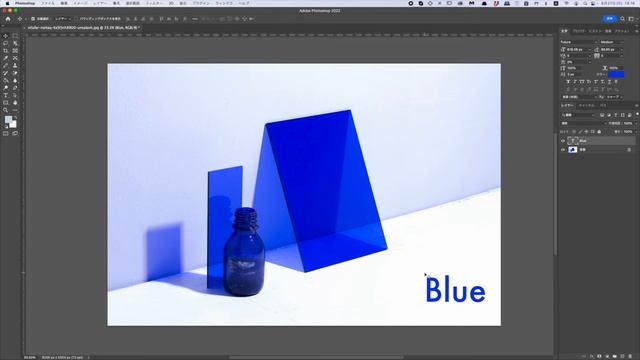Select the Hand tool
Screen dimensions: 640x360
(x=15, y=102)
